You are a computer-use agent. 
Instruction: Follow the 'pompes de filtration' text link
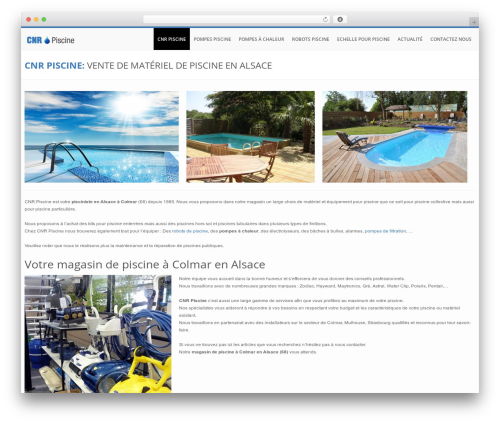click(x=385, y=231)
